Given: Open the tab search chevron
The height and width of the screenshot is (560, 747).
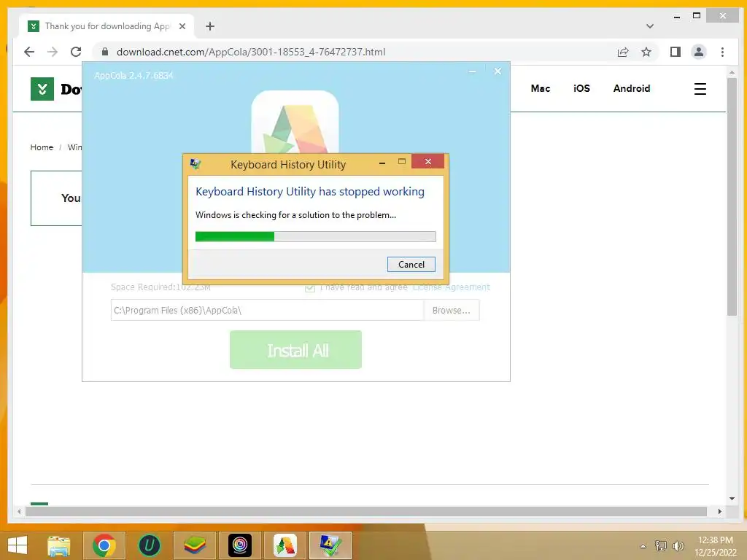Looking at the screenshot, I should tap(650, 26).
